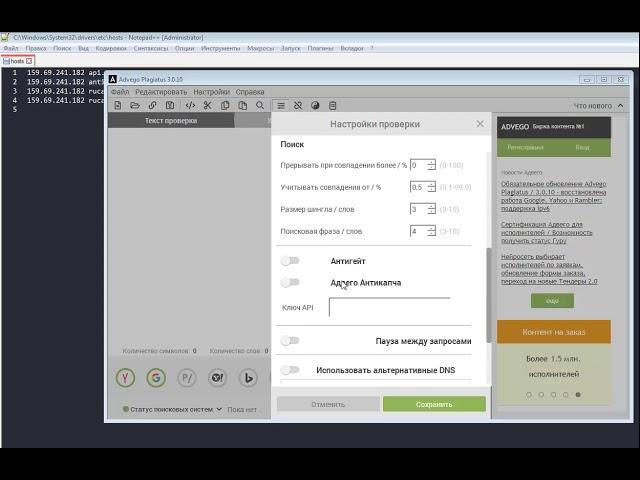The image size is (640, 480).
Task: Click the green Еще button under news
Action: [x=552, y=300]
